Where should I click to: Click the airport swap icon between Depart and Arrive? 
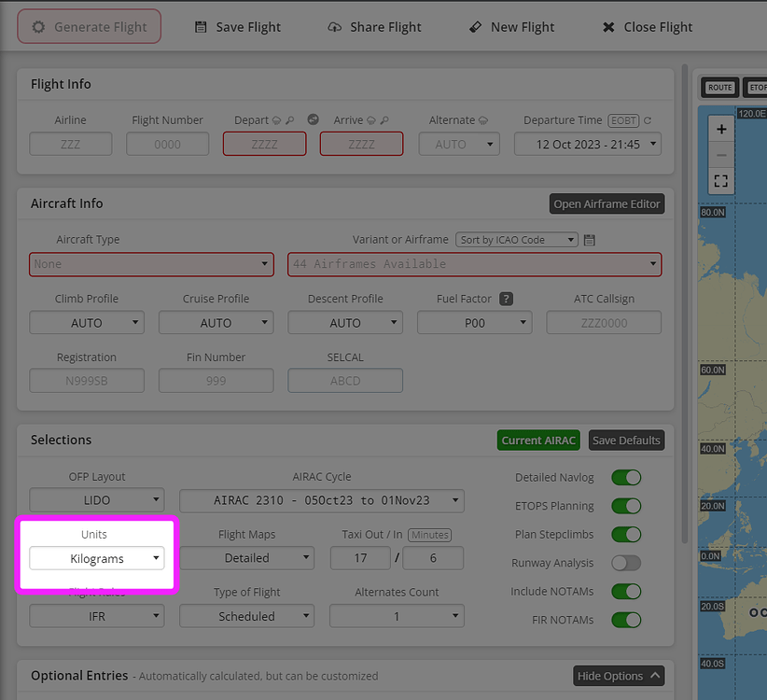pos(314,119)
